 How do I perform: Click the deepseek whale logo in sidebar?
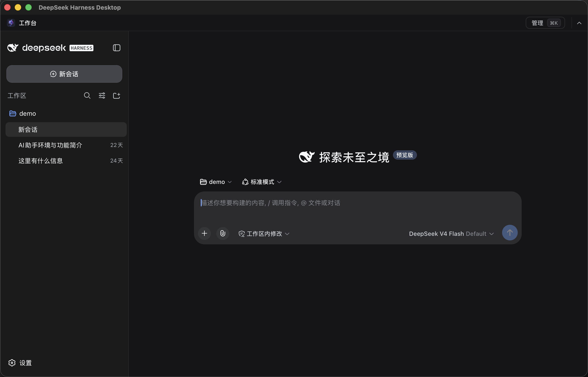click(x=13, y=48)
